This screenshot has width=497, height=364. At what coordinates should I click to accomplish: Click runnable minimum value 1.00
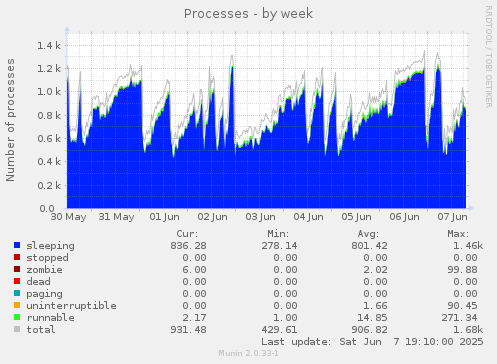click(x=285, y=318)
